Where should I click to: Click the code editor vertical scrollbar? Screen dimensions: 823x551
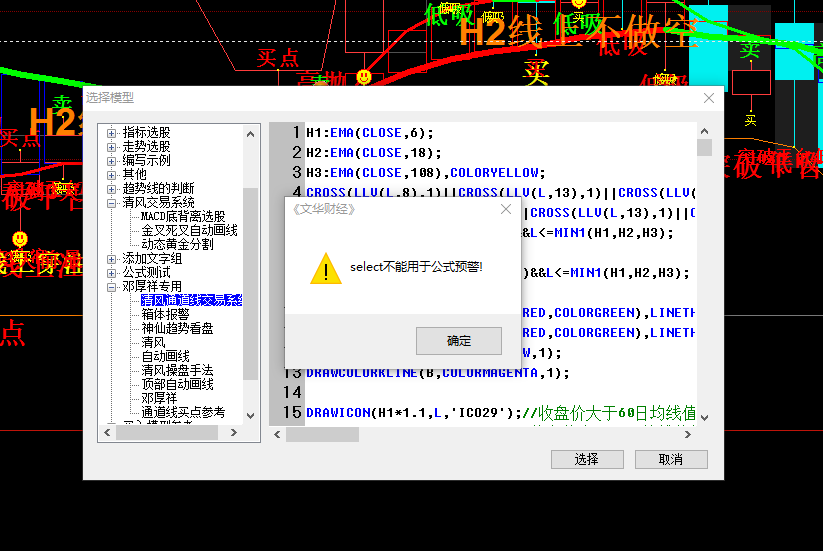pyautogui.click(x=704, y=280)
